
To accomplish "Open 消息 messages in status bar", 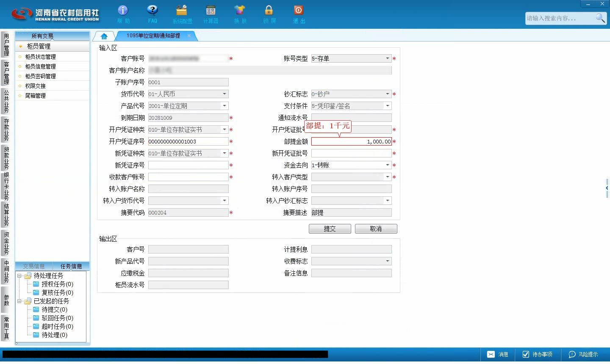I will pyautogui.click(x=498, y=354).
